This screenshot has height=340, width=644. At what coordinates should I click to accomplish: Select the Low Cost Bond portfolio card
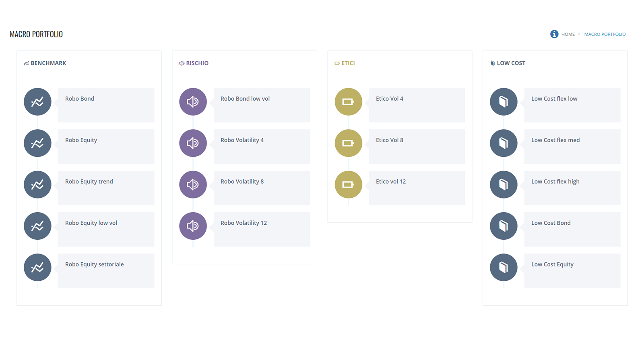coord(572,229)
